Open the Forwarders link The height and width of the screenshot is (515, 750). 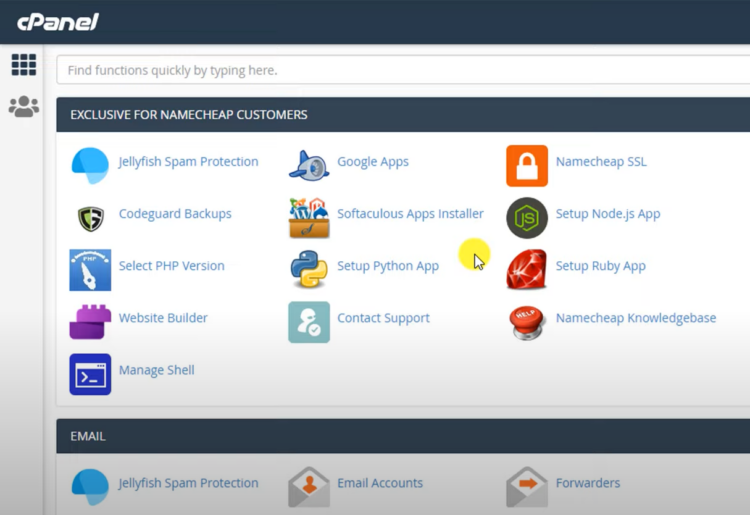pyautogui.click(x=588, y=483)
